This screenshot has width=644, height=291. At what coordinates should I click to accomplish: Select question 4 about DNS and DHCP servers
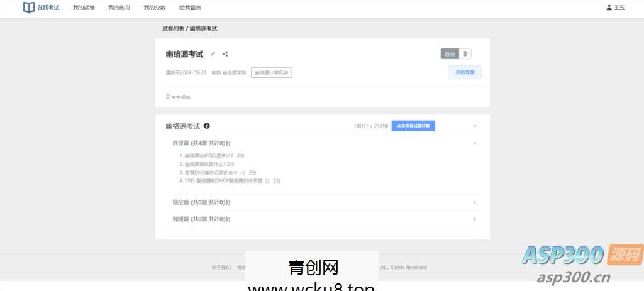pyautogui.click(x=230, y=180)
